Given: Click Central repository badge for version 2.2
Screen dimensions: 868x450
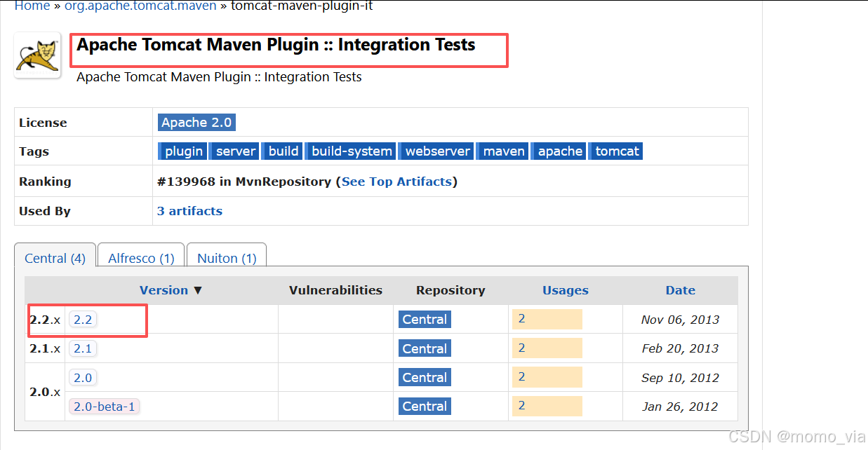Looking at the screenshot, I should coord(425,320).
